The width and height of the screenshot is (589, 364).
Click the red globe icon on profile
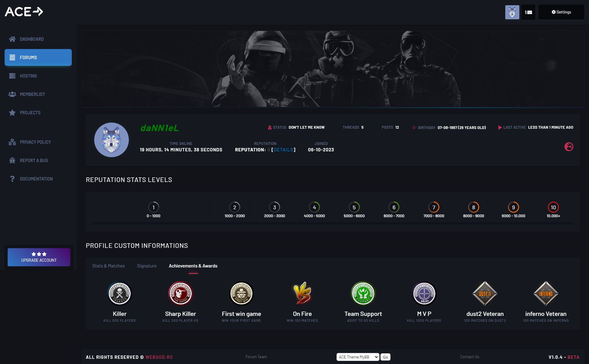[x=569, y=147]
